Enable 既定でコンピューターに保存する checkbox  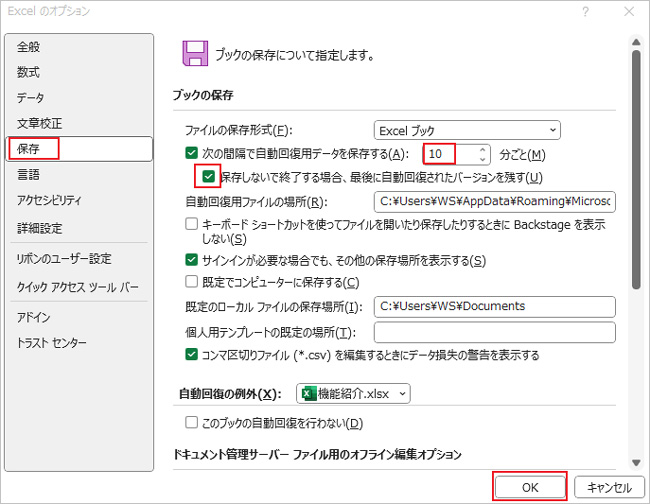click(x=191, y=282)
